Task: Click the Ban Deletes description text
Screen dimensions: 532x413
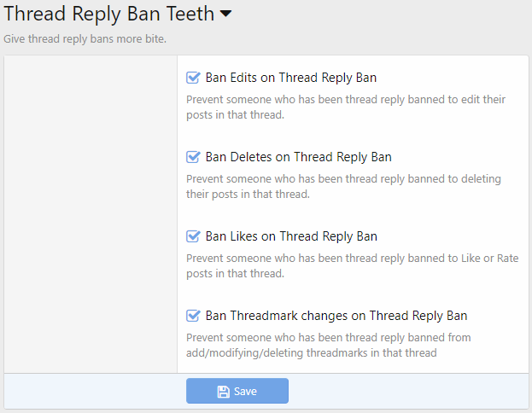Action: pos(343,186)
